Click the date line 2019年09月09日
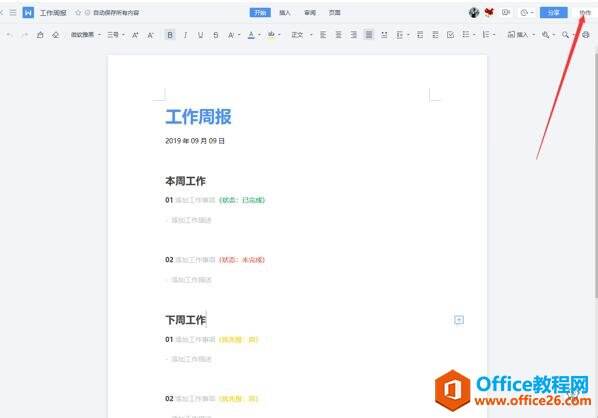Screen dimensions: 598x418 (195, 141)
